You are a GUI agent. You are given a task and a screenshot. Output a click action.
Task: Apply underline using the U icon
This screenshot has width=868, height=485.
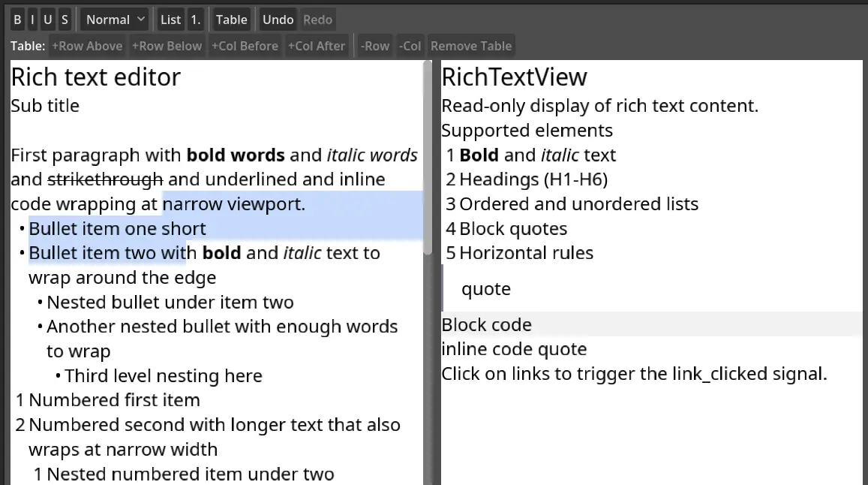tap(48, 19)
